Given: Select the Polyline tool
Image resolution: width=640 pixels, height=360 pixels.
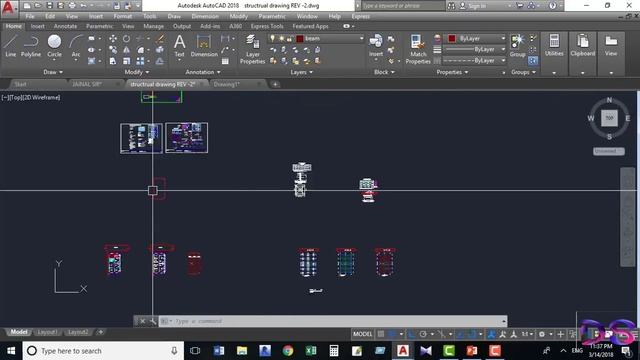Looking at the screenshot, I should coord(31,46).
